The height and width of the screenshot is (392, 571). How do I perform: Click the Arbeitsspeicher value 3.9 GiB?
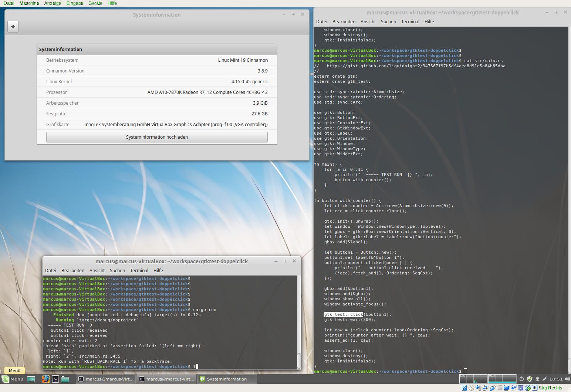(260, 103)
